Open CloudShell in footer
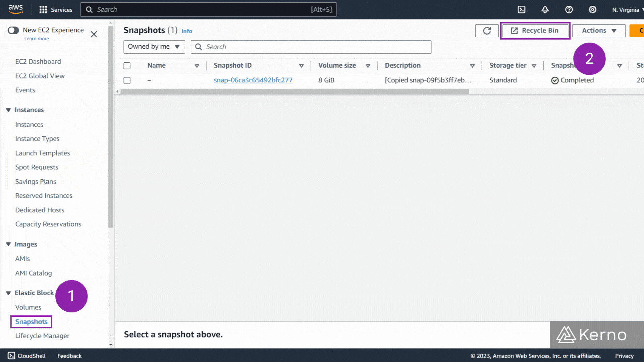Screen dimensions: 644x362 [x=26, y=356]
